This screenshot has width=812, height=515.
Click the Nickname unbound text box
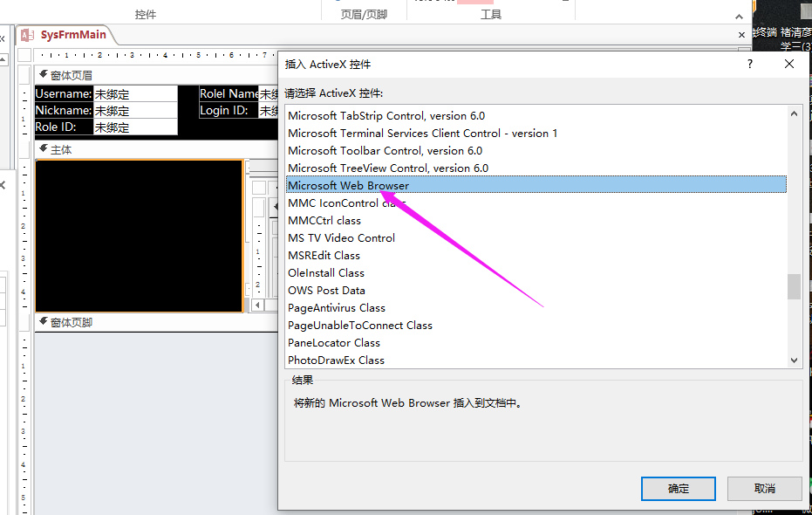[135, 110]
